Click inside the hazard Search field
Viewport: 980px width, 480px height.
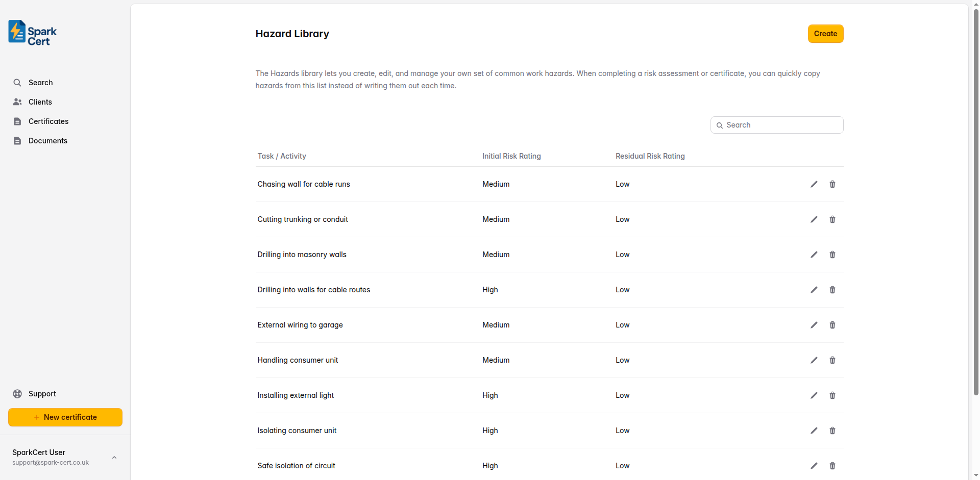tap(776, 125)
